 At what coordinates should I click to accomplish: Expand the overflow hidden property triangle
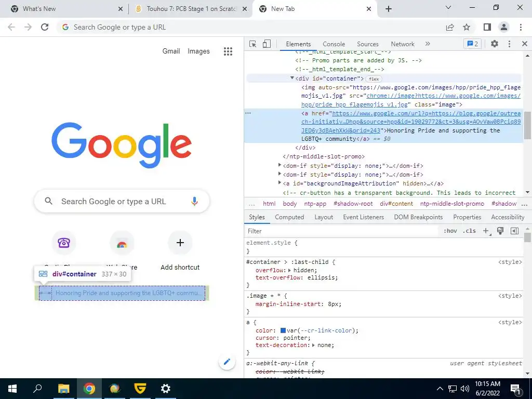point(289,270)
